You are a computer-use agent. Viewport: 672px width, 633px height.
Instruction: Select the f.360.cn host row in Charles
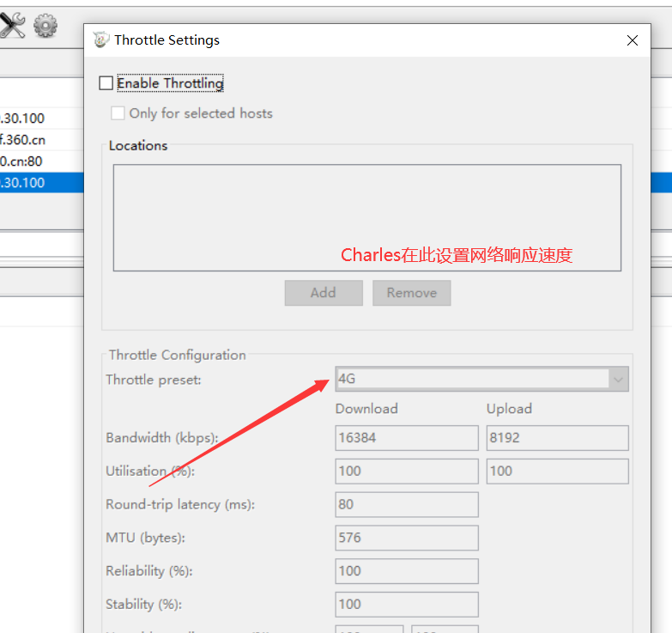(x=41, y=140)
